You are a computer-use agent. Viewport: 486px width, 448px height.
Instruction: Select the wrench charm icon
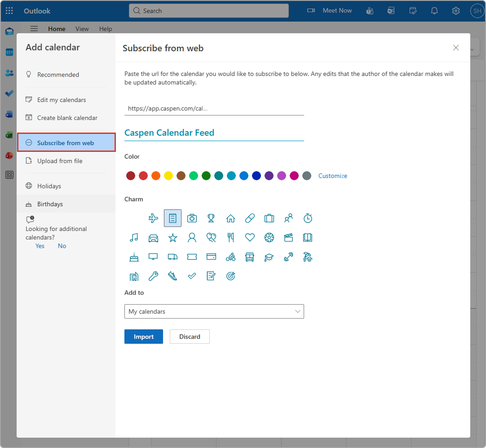pyautogui.click(x=153, y=276)
